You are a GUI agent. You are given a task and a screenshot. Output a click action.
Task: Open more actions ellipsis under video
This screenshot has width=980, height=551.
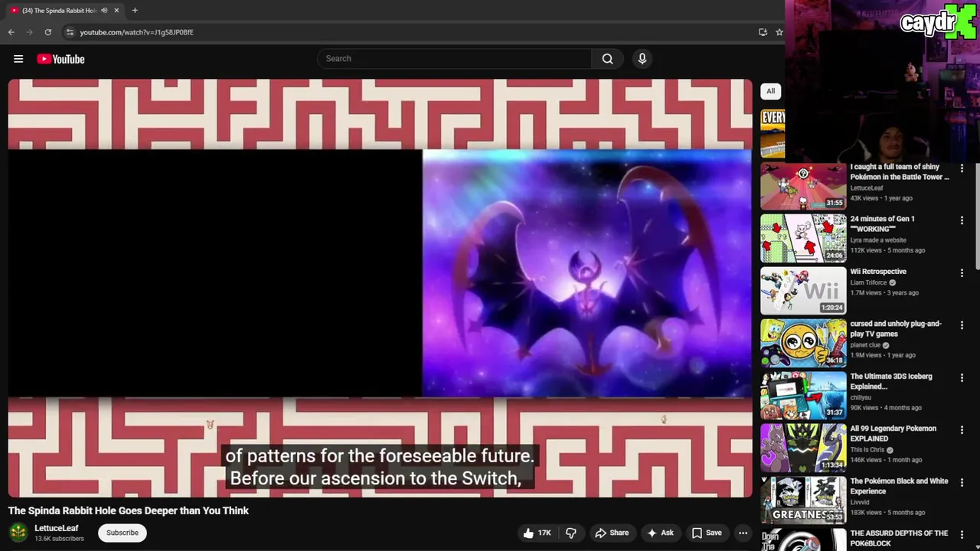(743, 533)
